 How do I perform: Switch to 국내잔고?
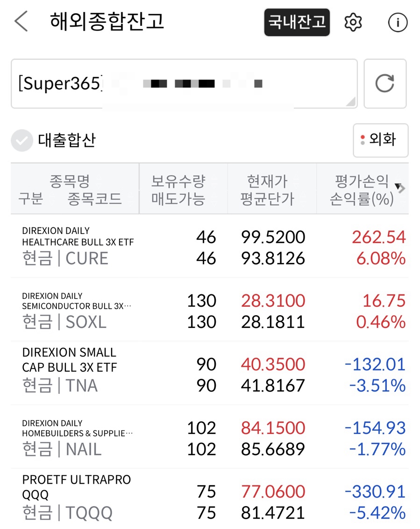point(297,22)
